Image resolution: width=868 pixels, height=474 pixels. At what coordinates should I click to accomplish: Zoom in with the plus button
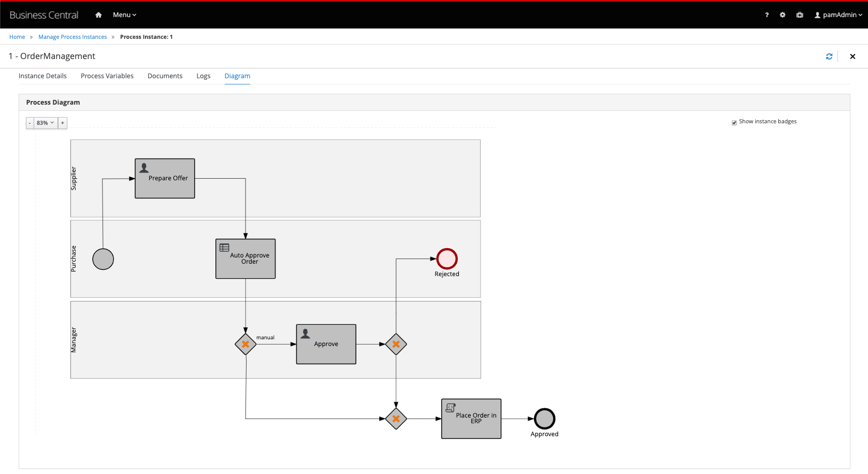[63, 123]
